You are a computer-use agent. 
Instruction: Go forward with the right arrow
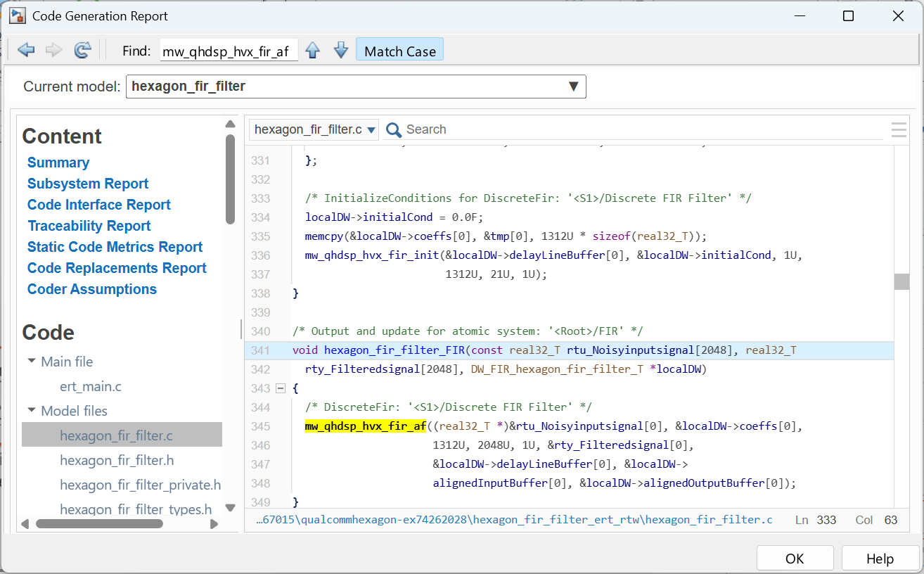click(54, 51)
